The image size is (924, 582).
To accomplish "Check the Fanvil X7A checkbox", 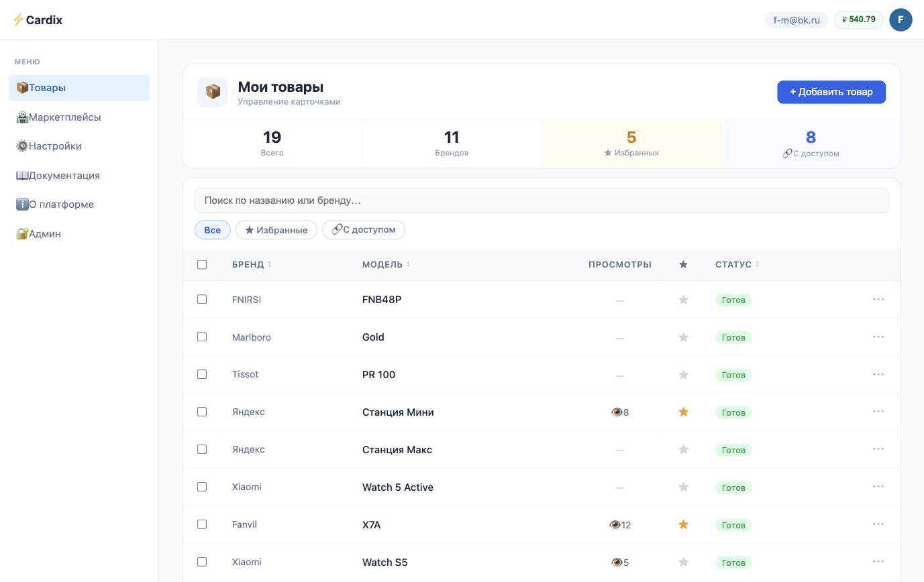I will pos(202,524).
